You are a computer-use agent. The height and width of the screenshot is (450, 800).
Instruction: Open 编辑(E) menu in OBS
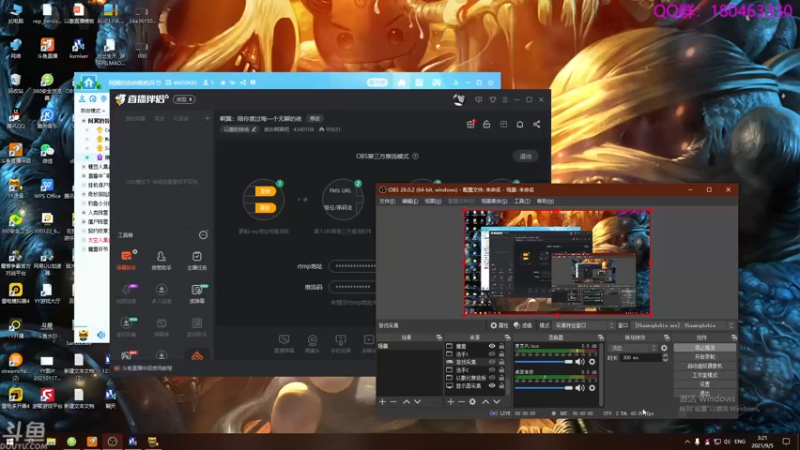tap(410, 202)
